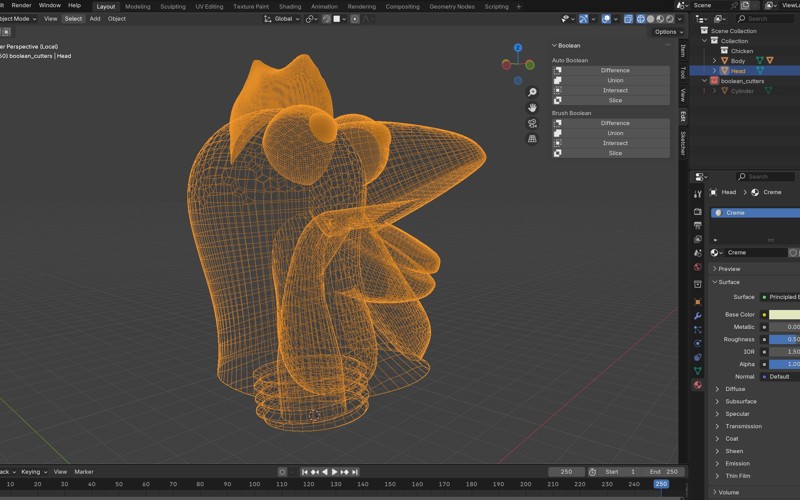Toggle the camera view gizmo

click(532, 123)
